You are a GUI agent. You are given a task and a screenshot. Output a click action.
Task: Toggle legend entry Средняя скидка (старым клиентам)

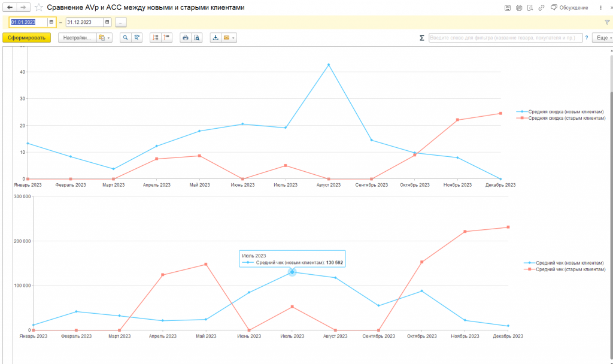(560, 118)
